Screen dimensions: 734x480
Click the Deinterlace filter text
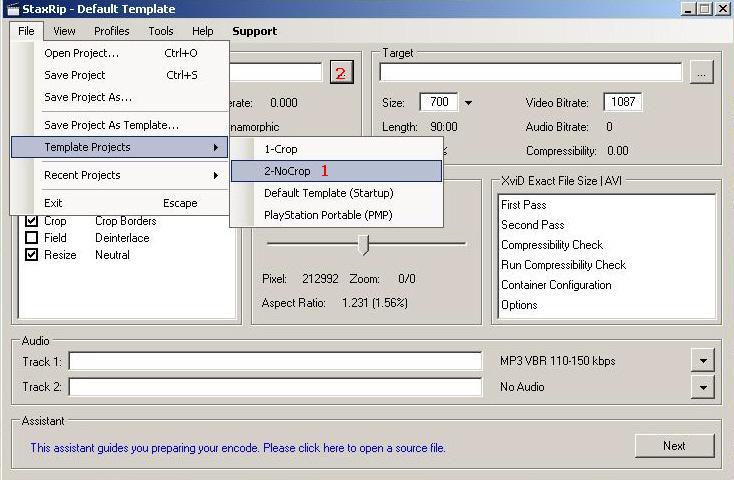[x=122, y=238]
